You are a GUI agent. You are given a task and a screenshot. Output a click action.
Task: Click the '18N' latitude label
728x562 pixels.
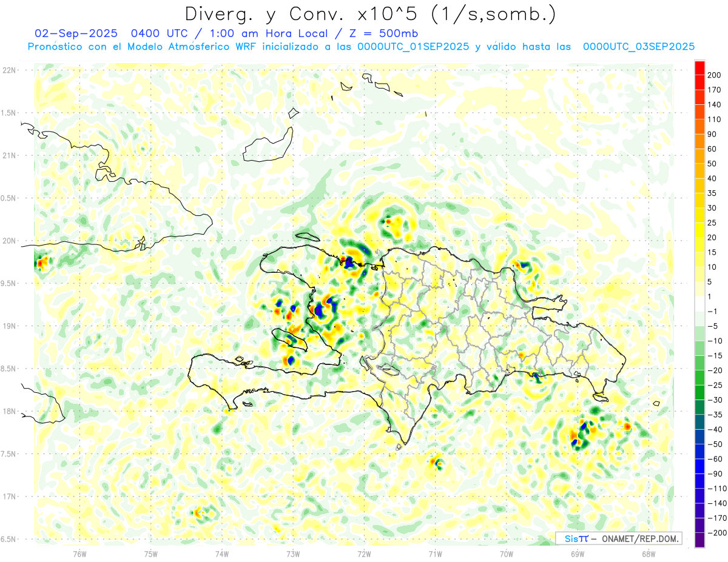coord(9,411)
